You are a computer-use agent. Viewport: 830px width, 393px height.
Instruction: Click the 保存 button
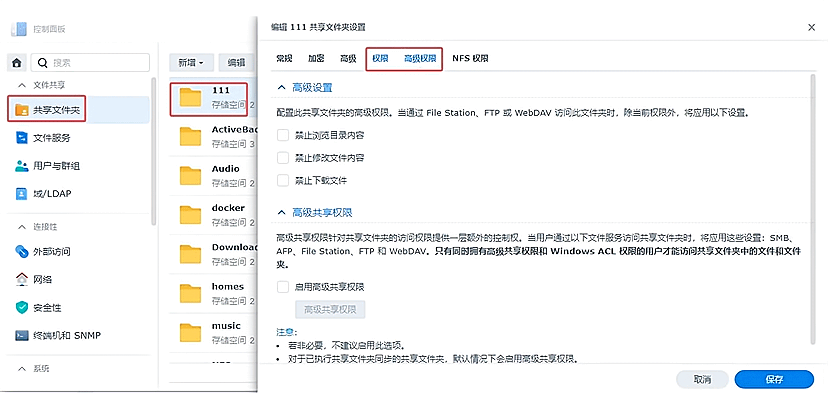tap(774, 379)
